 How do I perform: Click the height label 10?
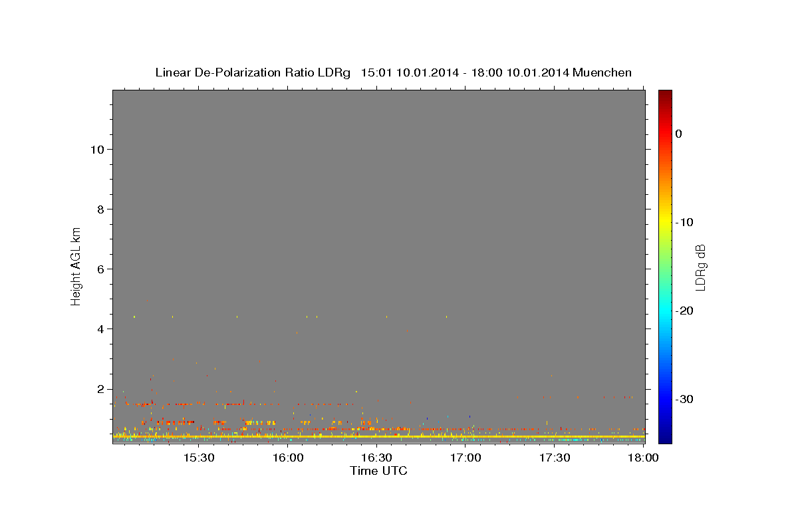(97, 150)
